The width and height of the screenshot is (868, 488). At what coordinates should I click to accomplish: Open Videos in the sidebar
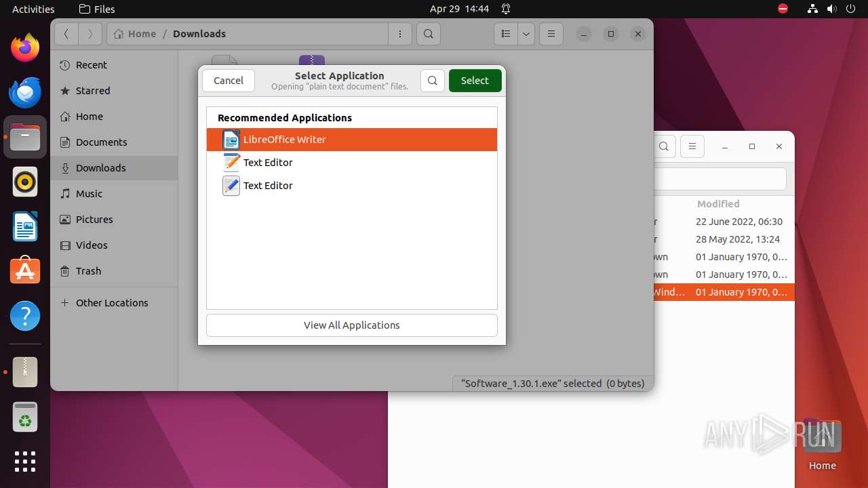pyautogui.click(x=114, y=245)
